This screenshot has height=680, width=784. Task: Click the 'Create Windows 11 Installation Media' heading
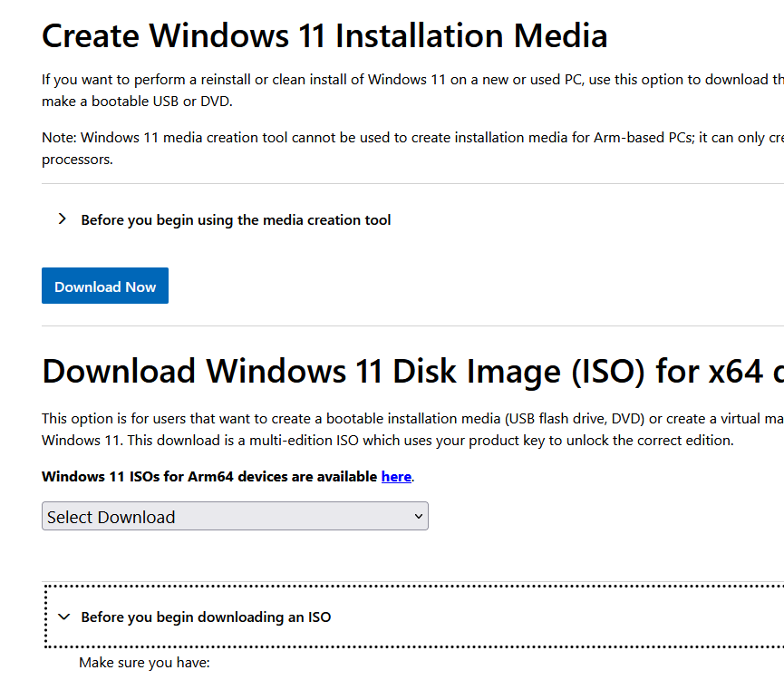324,35
